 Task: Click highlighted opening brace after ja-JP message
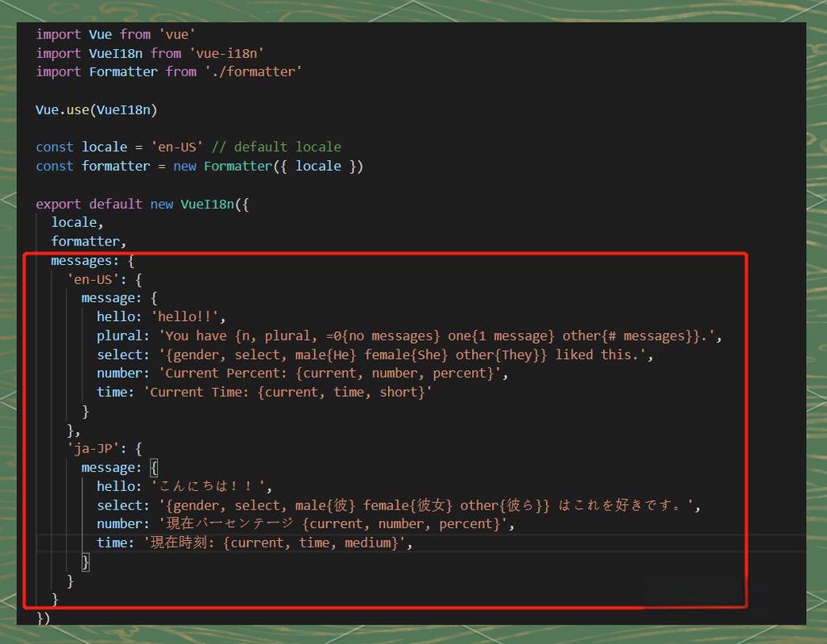(155, 467)
